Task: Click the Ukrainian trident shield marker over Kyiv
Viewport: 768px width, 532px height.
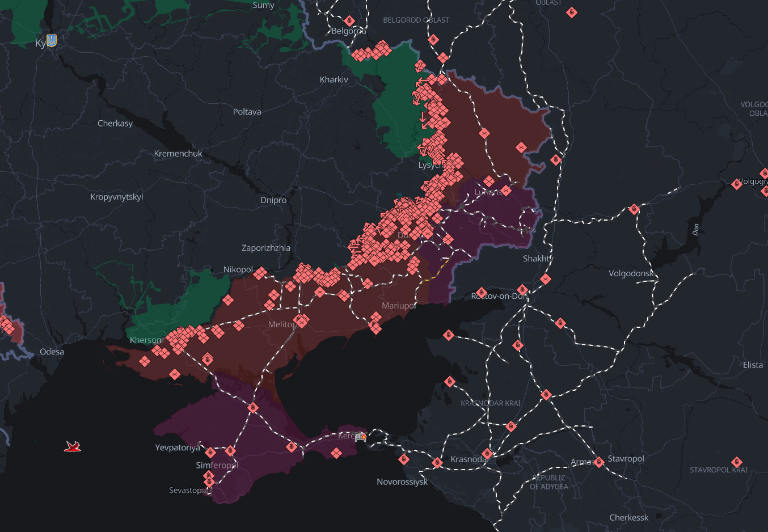Action: coord(51,40)
